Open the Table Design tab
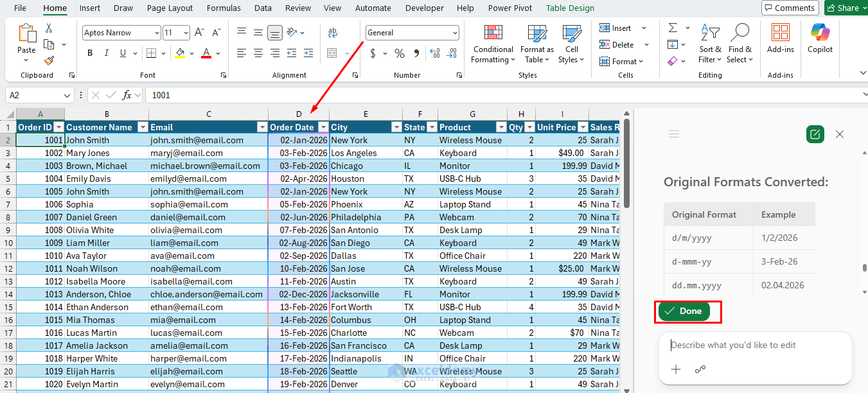 (x=570, y=8)
